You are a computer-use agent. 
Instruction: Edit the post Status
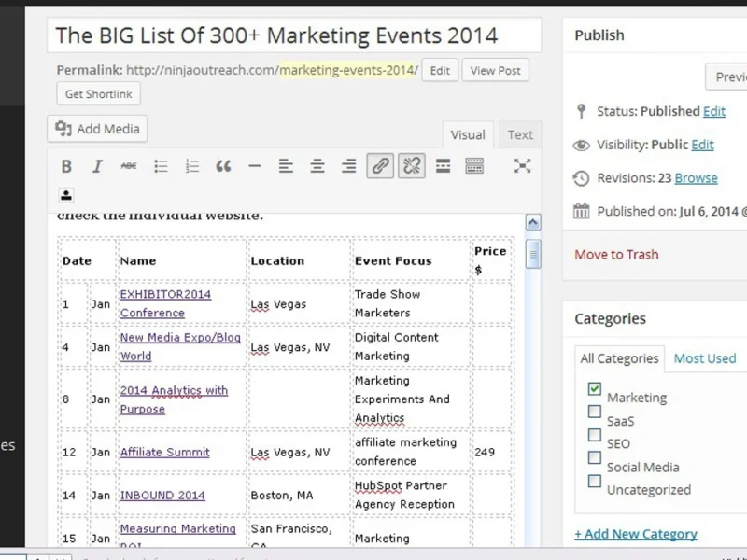coord(714,111)
